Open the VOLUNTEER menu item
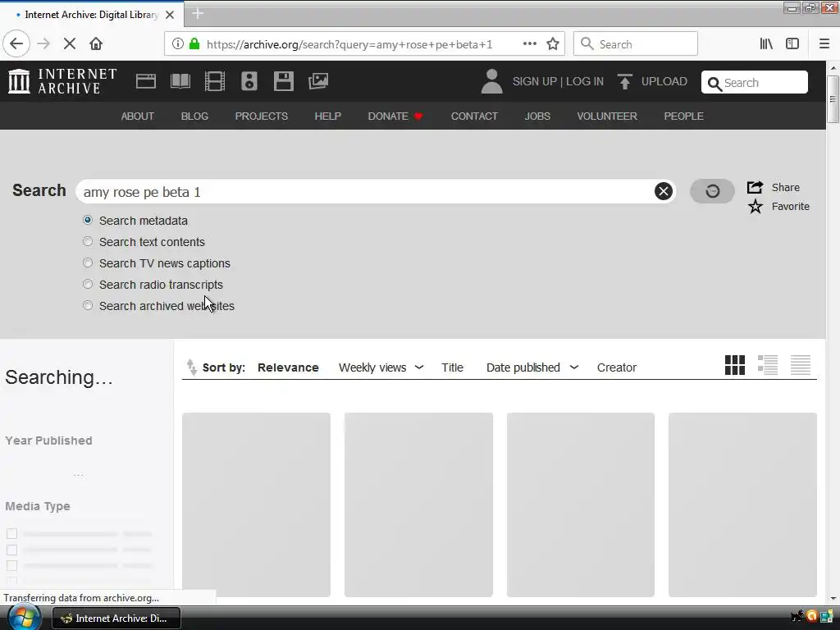 [607, 116]
